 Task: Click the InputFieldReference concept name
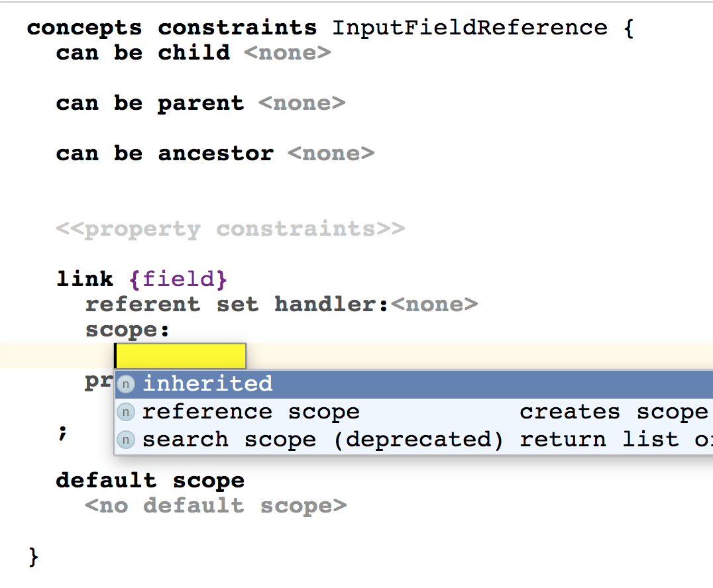tap(469, 28)
